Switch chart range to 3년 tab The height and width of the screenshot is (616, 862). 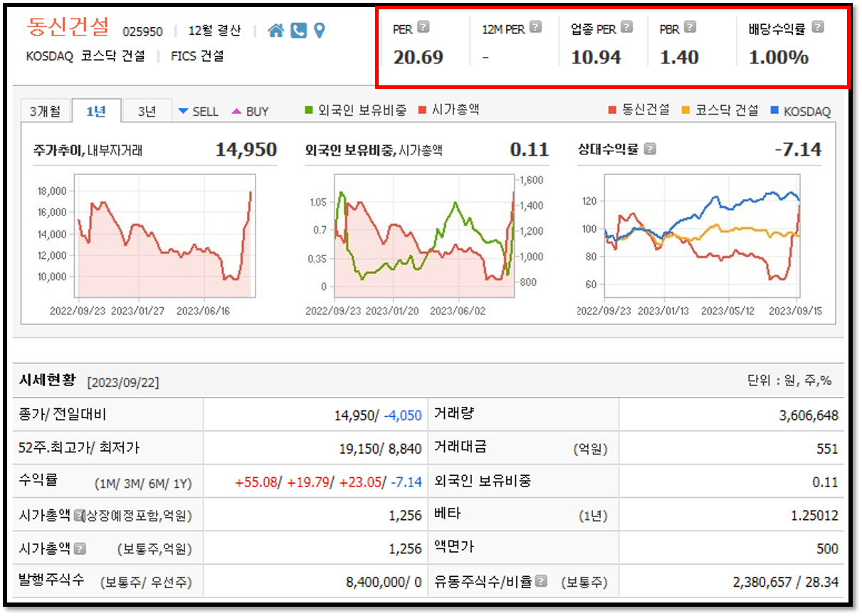click(x=147, y=111)
